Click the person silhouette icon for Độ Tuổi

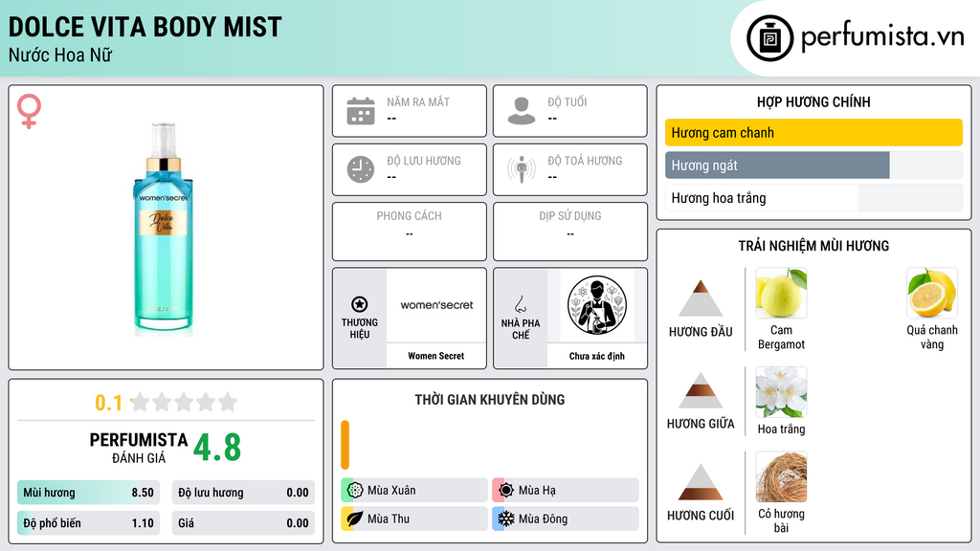click(522, 111)
